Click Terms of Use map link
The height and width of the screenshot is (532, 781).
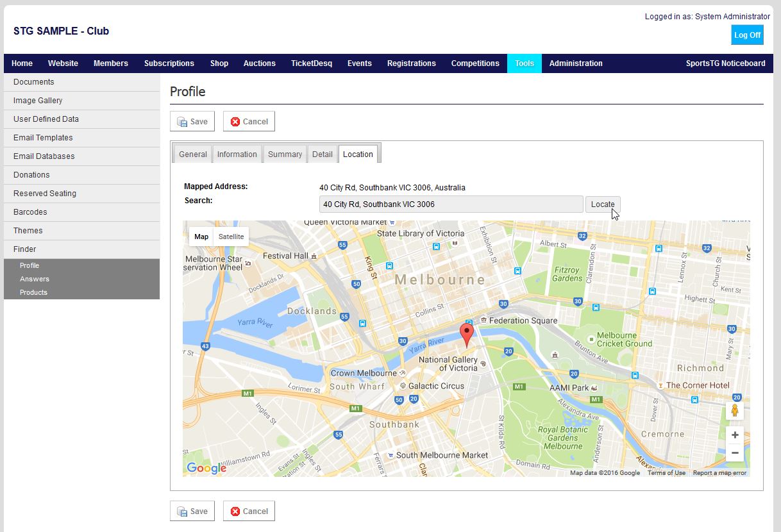(666, 473)
